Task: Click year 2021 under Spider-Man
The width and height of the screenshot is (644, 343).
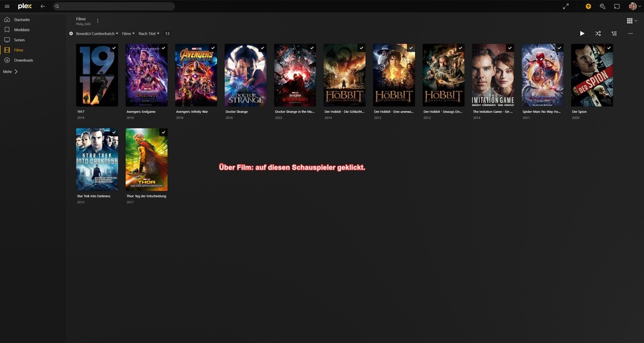Action: [x=526, y=118]
